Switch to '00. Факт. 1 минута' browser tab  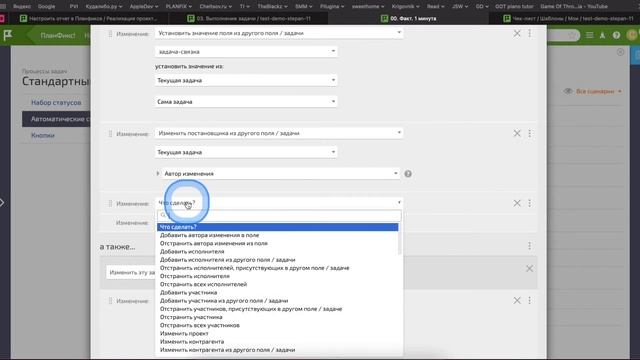408,18
